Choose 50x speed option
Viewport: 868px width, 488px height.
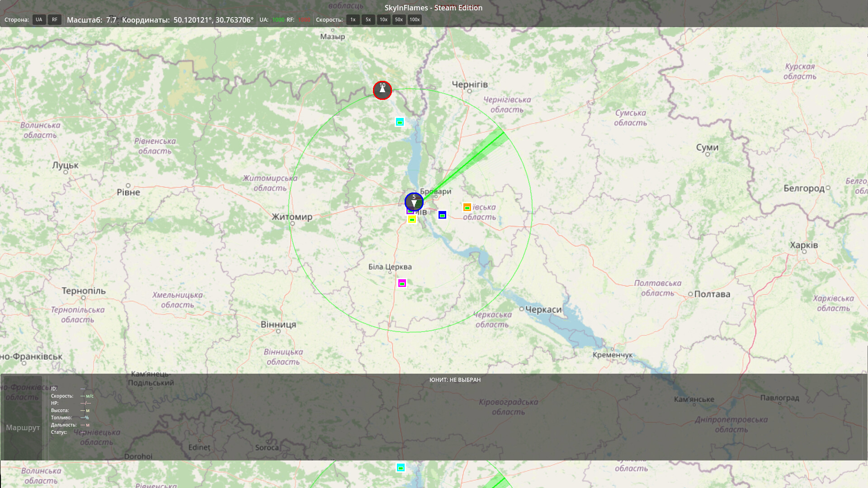[x=399, y=19]
